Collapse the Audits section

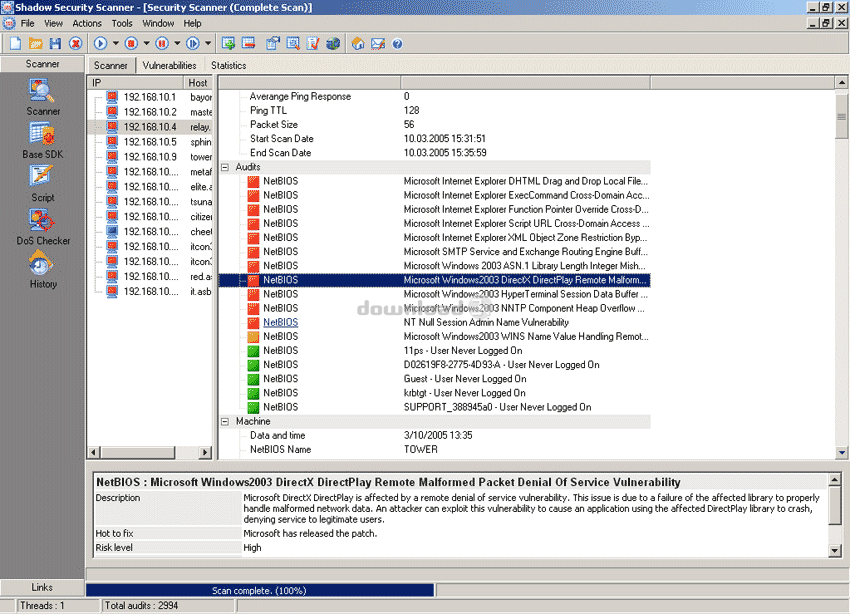click(225, 167)
